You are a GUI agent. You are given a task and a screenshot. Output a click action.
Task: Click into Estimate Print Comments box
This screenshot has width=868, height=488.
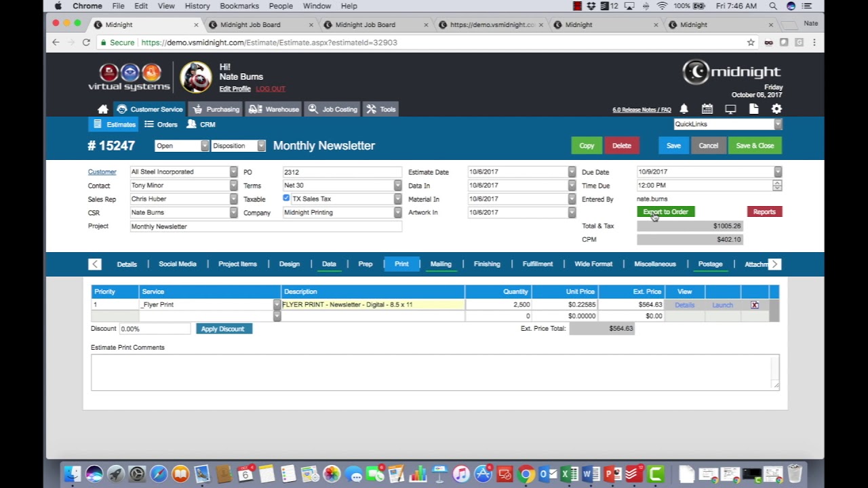(435, 372)
